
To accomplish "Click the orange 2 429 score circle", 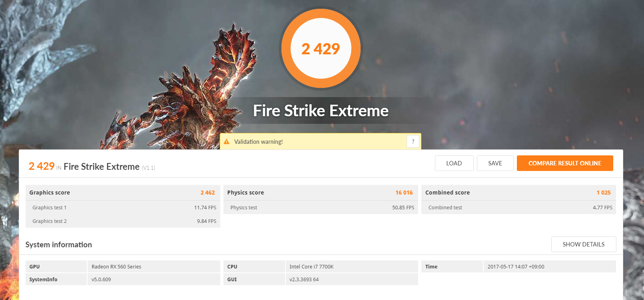I will (x=321, y=48).
